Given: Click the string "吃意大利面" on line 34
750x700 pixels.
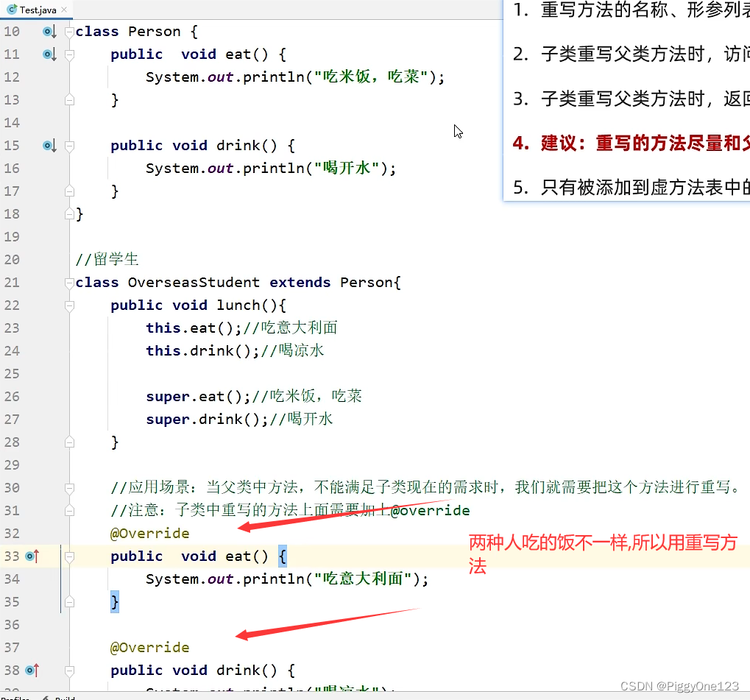Looking at the screenshot, I should pos(363,579).
